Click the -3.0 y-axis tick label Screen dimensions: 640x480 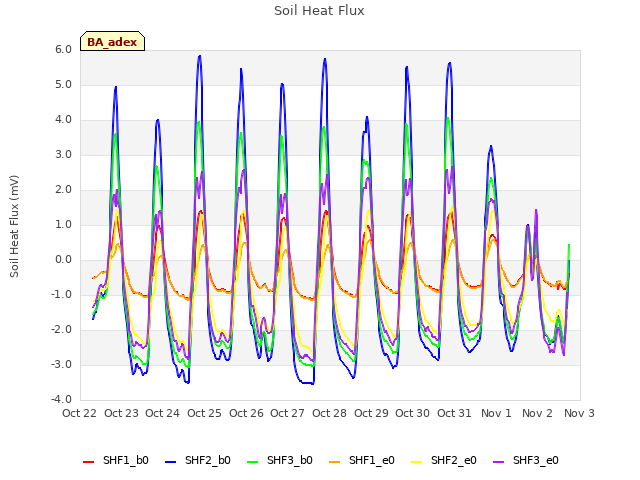(61, 364)
